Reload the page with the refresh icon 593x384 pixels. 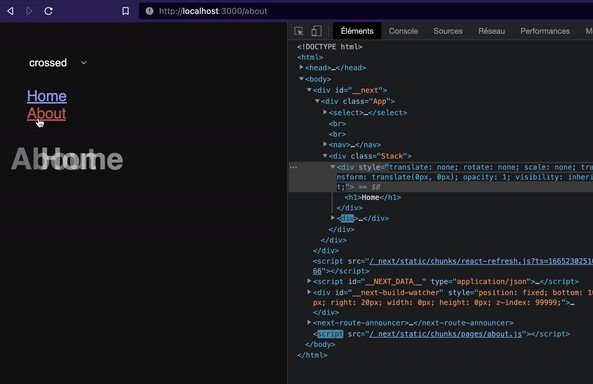pyautogui.click(x=48, y=11)
